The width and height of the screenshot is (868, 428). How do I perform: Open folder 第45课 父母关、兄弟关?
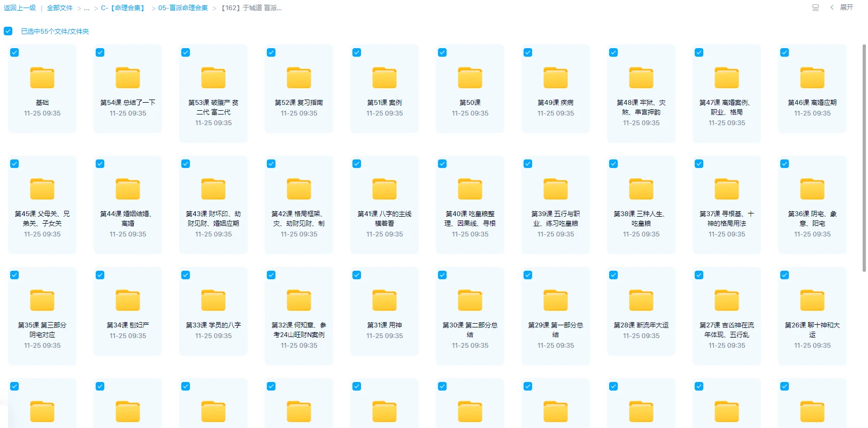coord(42,189)
